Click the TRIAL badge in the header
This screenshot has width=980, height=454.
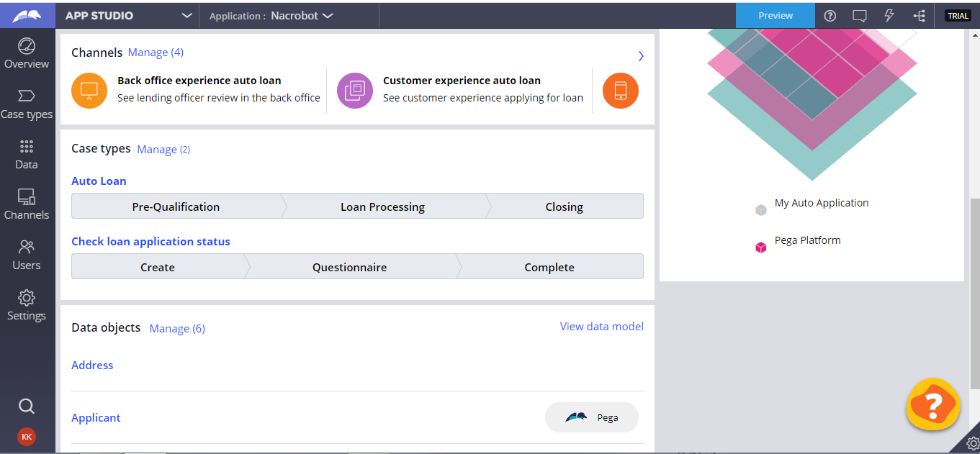click(x=958, y=16)
